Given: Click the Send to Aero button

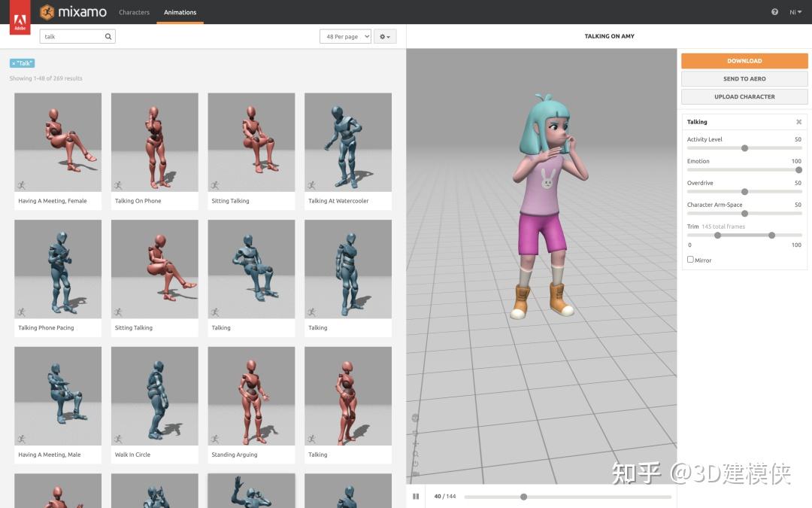Looking at the screenshot, I should pos(744,79).
